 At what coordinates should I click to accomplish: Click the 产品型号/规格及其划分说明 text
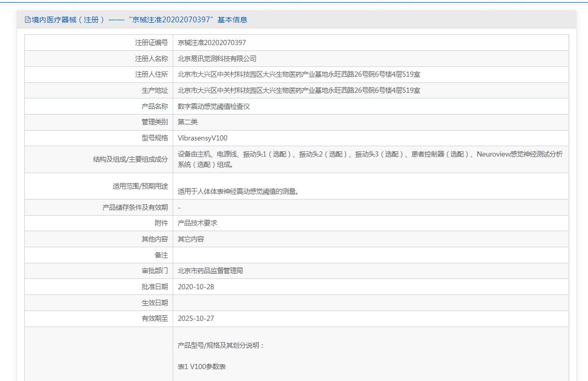point(221,345)
